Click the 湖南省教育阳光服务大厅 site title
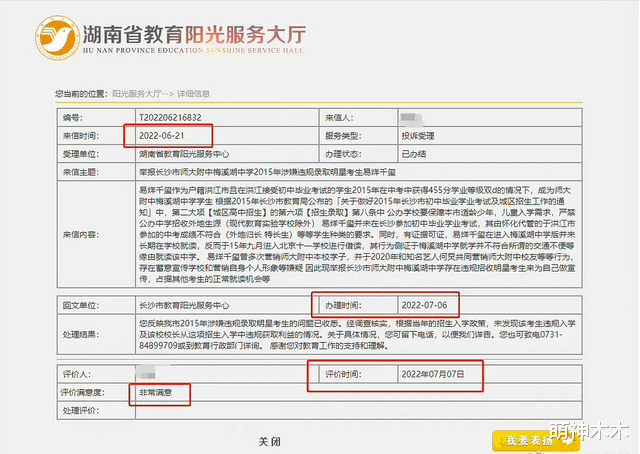This screenshot has width=640, height=454. point(194,34)
